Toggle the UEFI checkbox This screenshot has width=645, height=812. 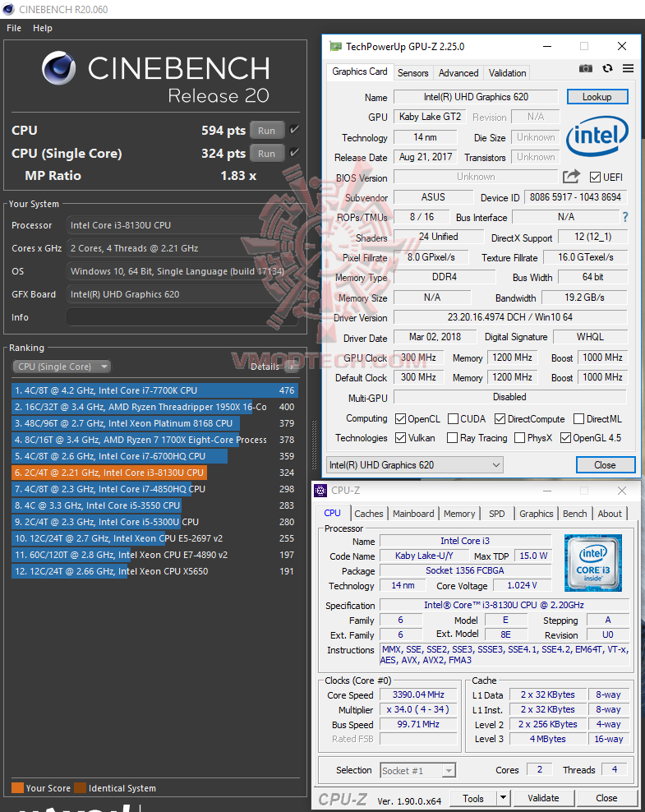pos(596,177)
